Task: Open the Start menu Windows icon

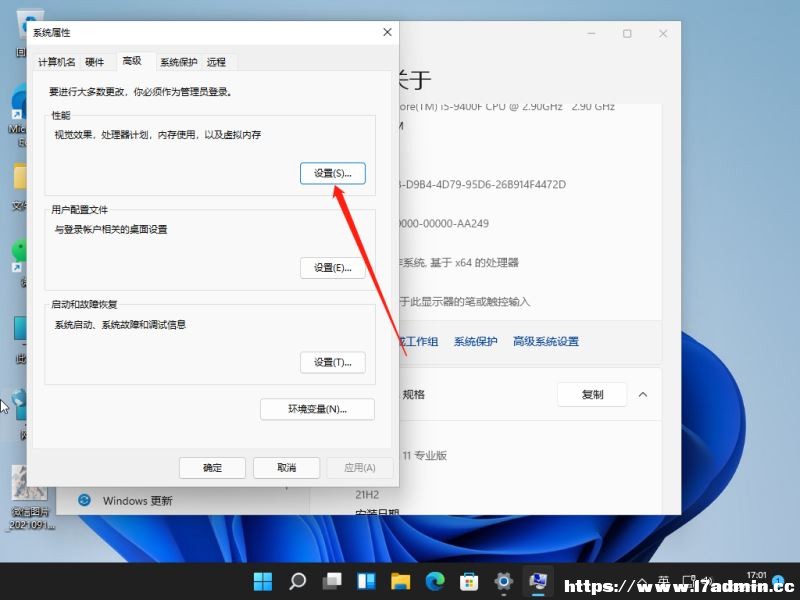Action: pos(263,581)
